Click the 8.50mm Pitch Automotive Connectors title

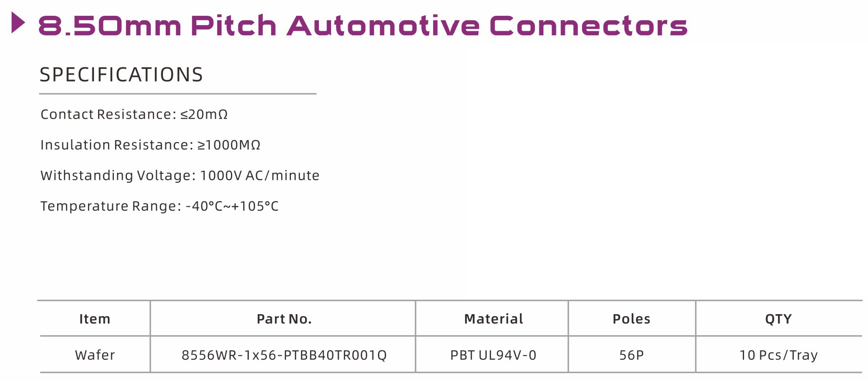click(x=363, y=26)
